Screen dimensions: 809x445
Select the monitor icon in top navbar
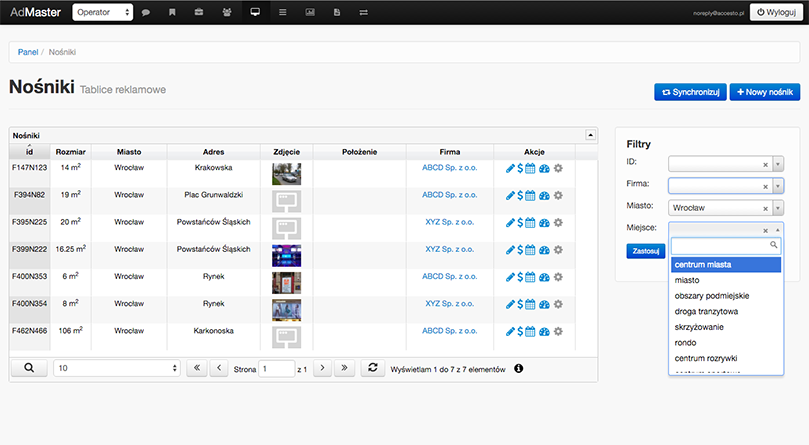tap(255, 12)
